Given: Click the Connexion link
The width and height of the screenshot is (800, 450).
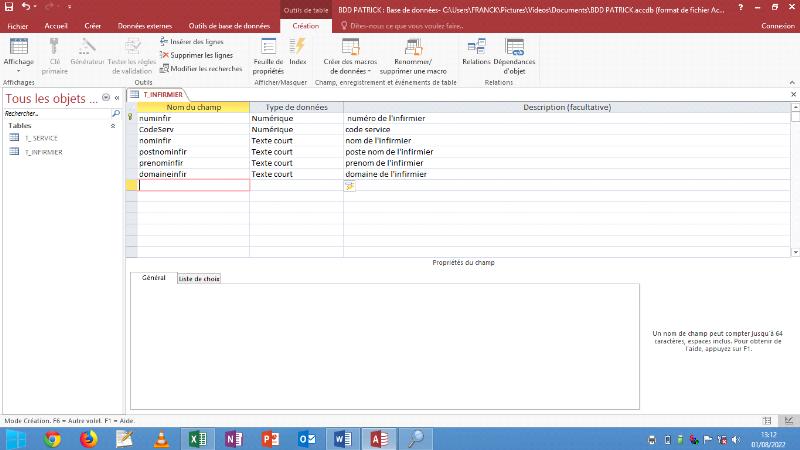Looking at the screenshot, I should pos(777,26).
